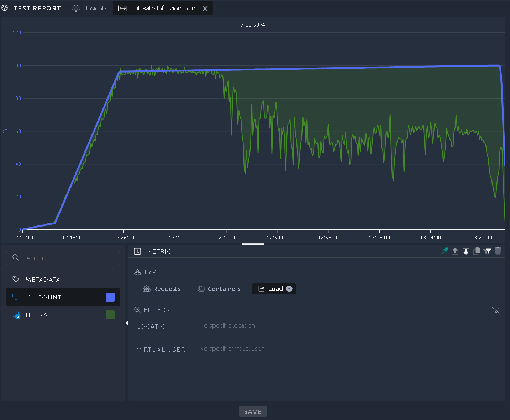Select the Requests metric type
Image resolution: width=510 pixels, height=420 pixels.
pos(162,289)
